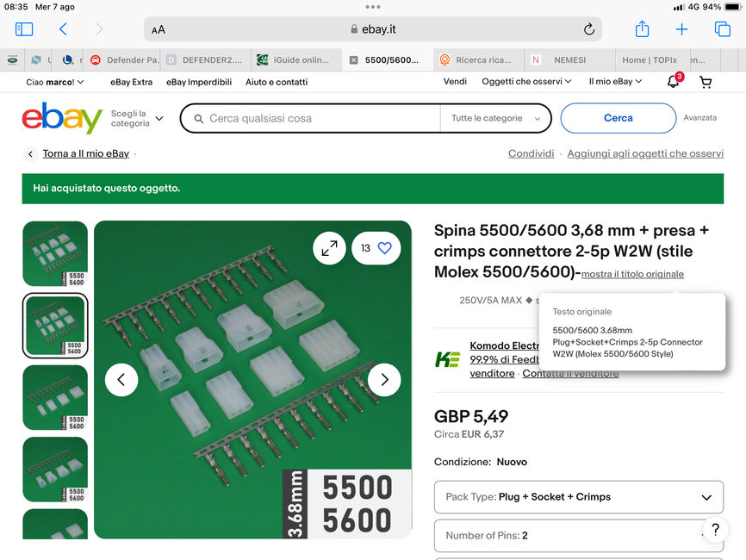The image size is (746, 560).
Task: Add item to favorites with heart icon
Action: click(x=384, y=248)
